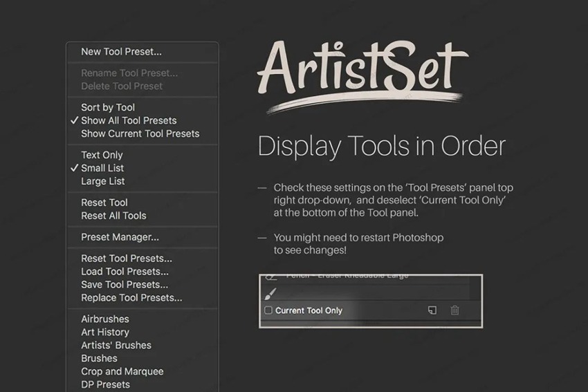Click Replace Tool Presets... item
588x392 pixels.
pos(131,298)
